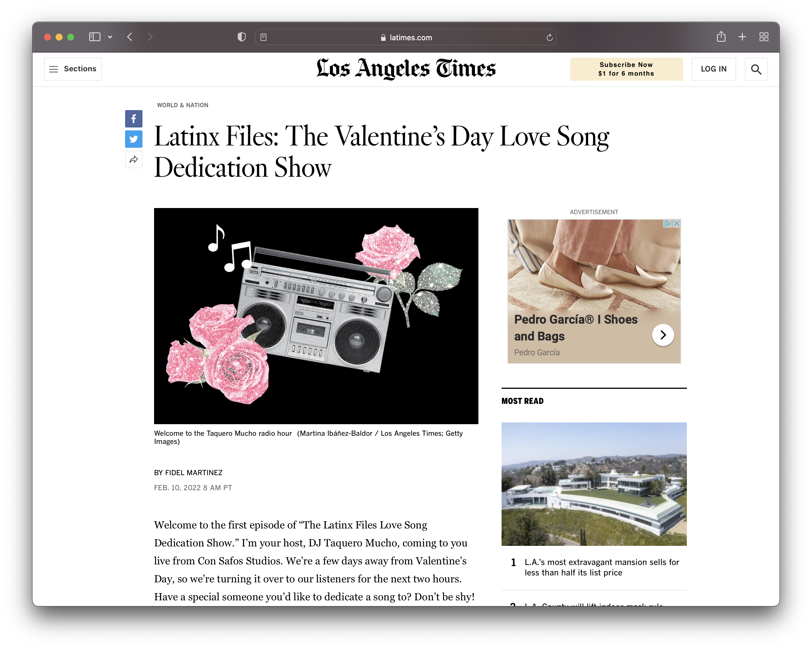The width and height of the screenshot is (812, 649).
Task: Open the site search magnifier
Action: point(756,69)
